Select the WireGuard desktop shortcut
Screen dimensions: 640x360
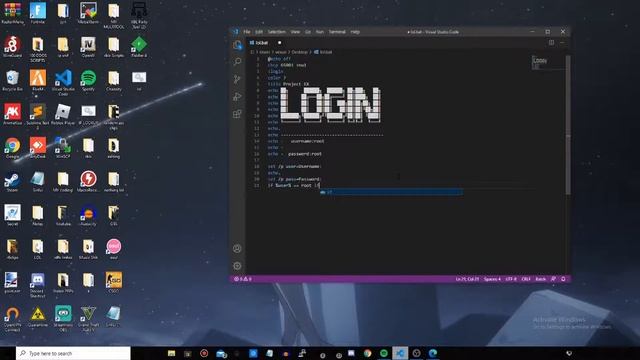point(12,46)
